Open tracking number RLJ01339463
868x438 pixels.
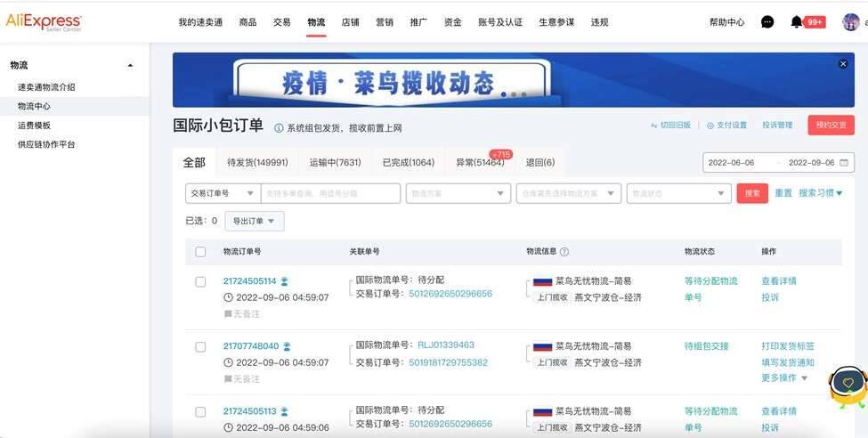click(x=446, y=345)
